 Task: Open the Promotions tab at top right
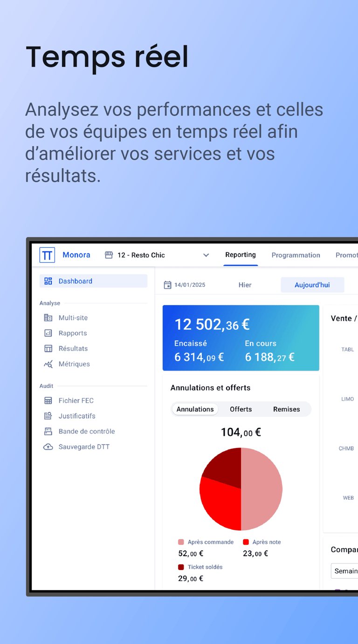tap(346, 255)
